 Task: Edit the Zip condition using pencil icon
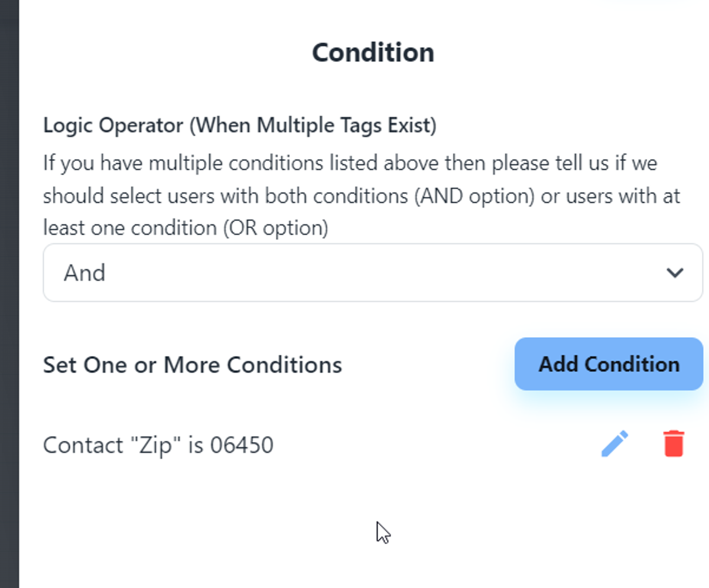pos(614,444)
